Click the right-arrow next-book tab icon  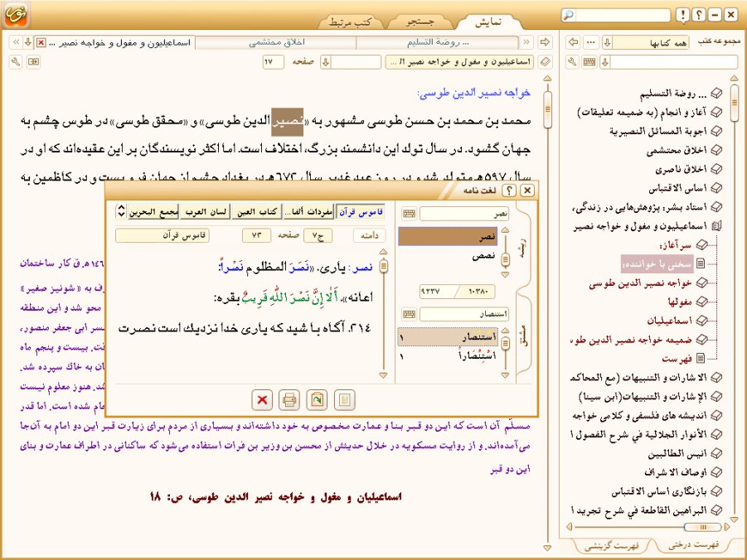(545, 42)
